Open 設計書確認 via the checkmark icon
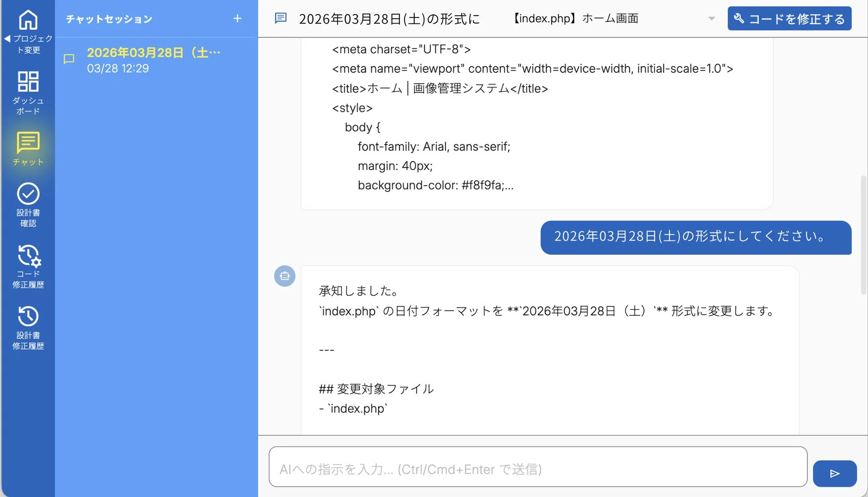The width and height of the screenshot is (868, 497). (x=28, y=193)
